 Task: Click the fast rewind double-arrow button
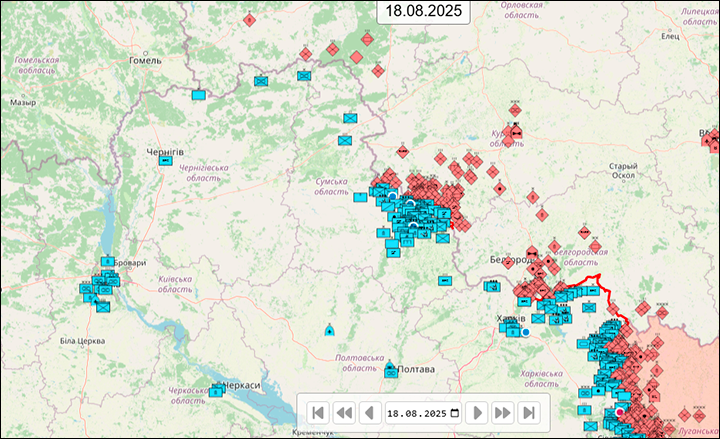click(344, 413)
